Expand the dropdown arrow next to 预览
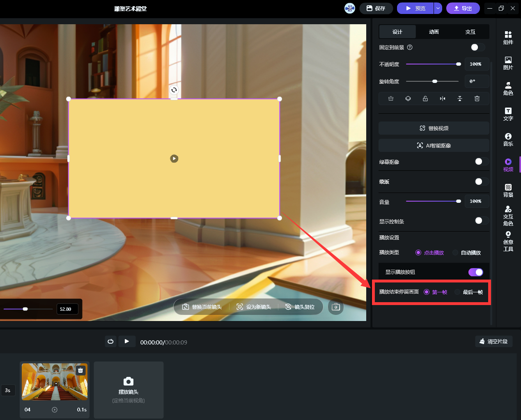This screenshot has height=420, width=521. (x=438, y=8)
